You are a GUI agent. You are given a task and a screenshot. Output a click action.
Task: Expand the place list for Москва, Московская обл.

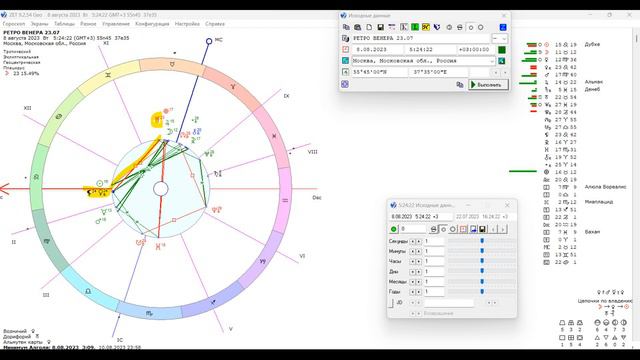click(x=492, y=60)
